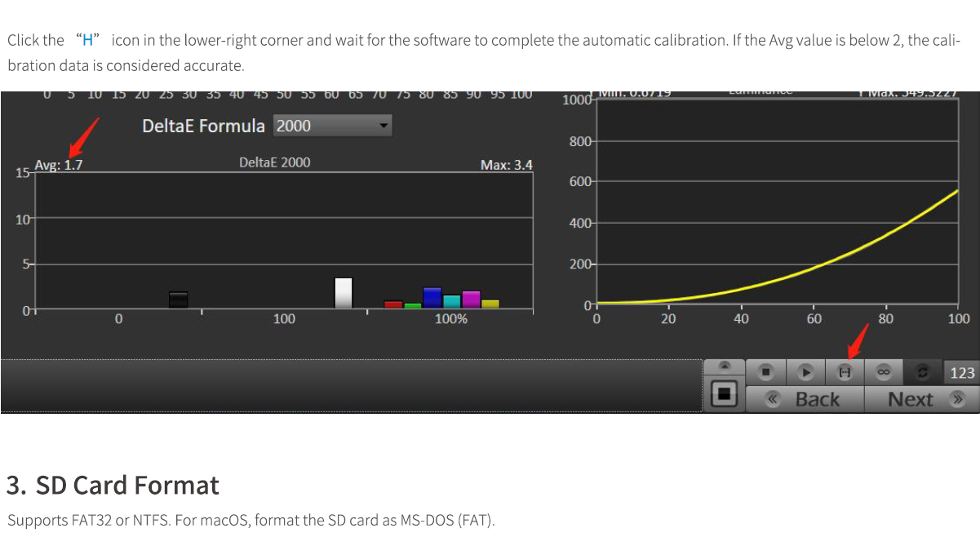Click the green bar in DeltaE chart
The height and width of the screenshot is (546, 980).
[x=413, y=305]
